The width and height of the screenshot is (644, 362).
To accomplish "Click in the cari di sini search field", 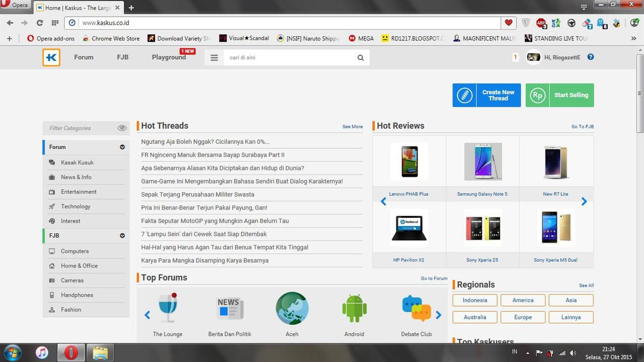I will pyautogui.click(x=289, y=58).
